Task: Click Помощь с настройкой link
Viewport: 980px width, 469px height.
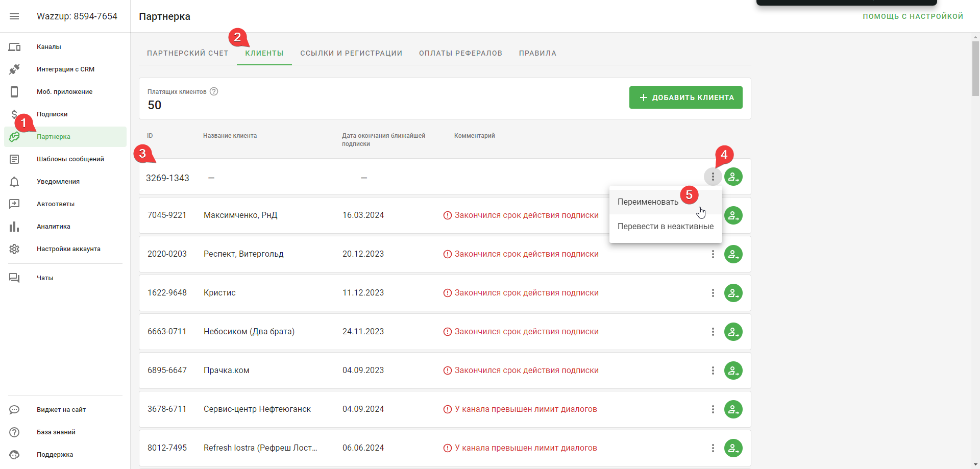Action: [x=913, y=16]
